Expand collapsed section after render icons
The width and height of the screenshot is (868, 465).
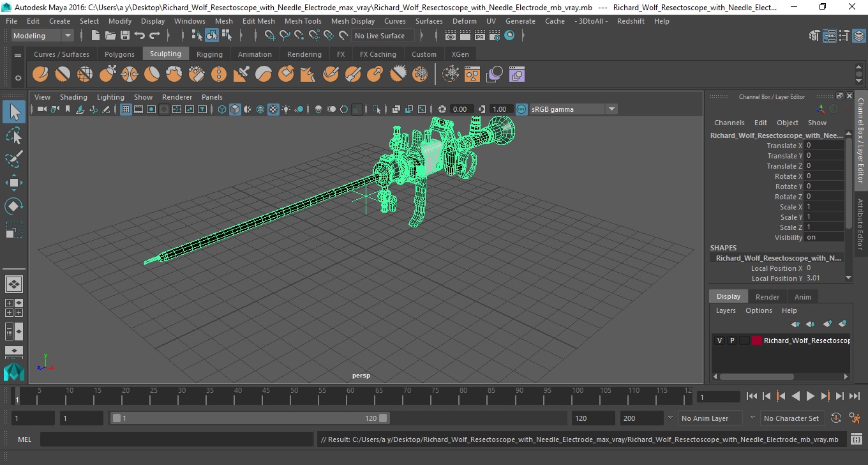click(x=523, y=36)
